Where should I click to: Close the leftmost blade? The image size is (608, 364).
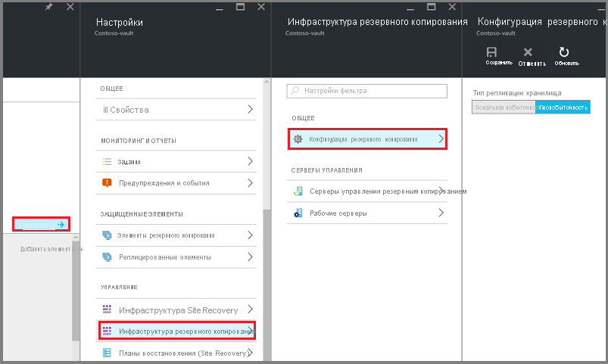pyautogui.click(x=70, y=7)
